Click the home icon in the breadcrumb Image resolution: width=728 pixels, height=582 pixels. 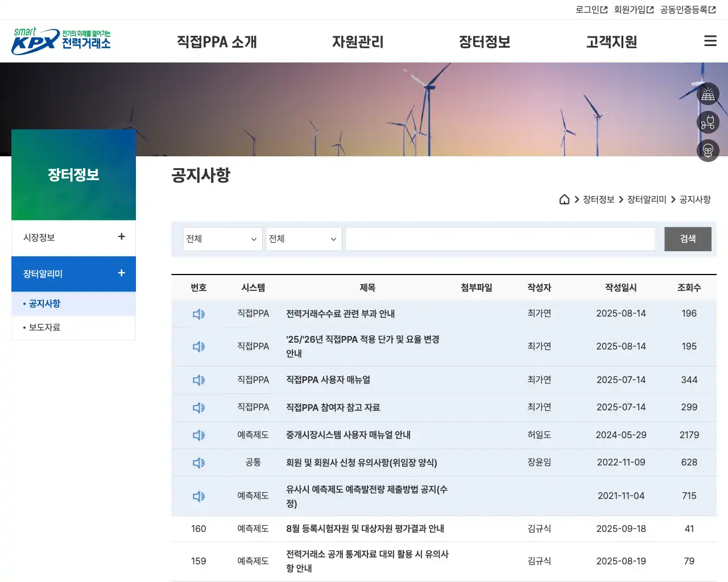pos(564,199)
